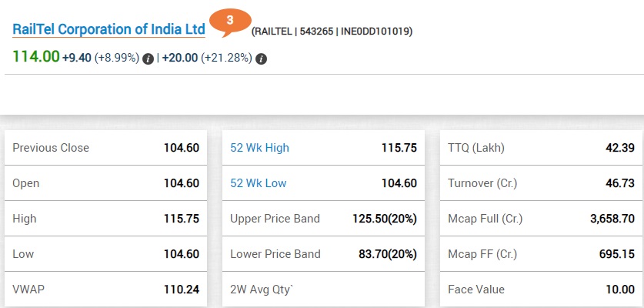Open RailTel Corporation of India Ltd link
This screenshot has height=308, width=644.
click(108, 29)
